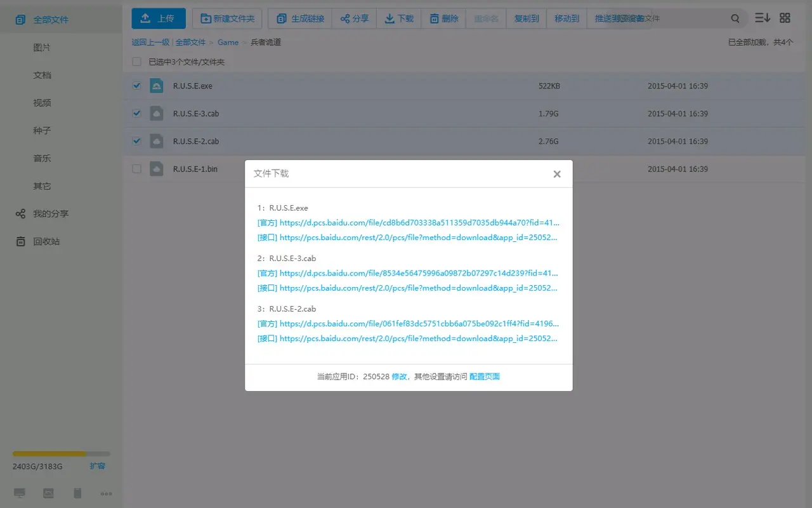Screen dimensions: 812x508
Task: Click the Download (下载) toolbar icon
Action: point(389,18)
